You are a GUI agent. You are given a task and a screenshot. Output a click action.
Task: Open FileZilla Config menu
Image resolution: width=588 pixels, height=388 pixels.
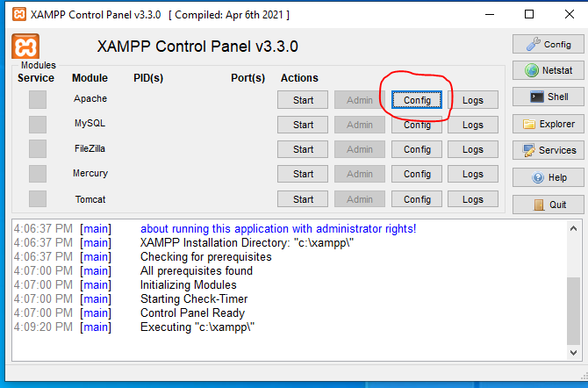(x=417, y=149)
